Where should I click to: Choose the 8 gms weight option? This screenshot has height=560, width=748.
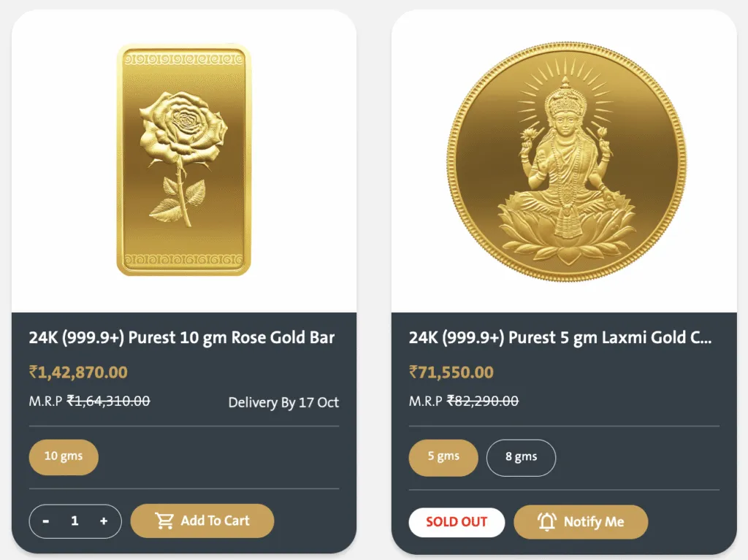click(521, 458)
